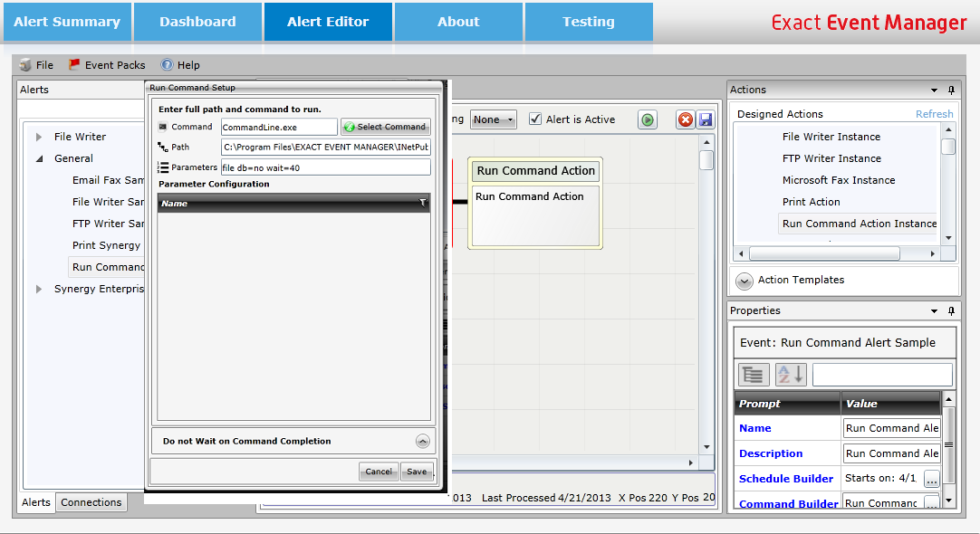
Task: Open the None scheduling dropdown
Action: [493, 119]
